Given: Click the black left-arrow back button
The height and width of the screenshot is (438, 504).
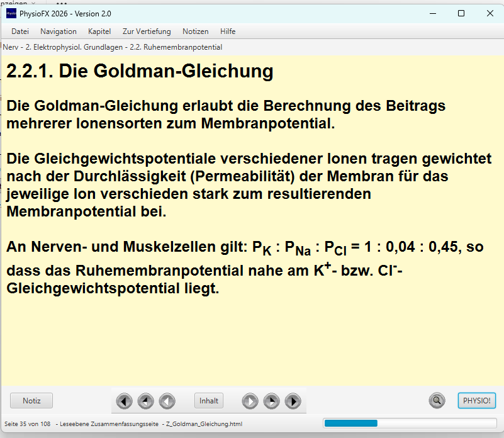Looking at the screenshot, I should point(124,401).
